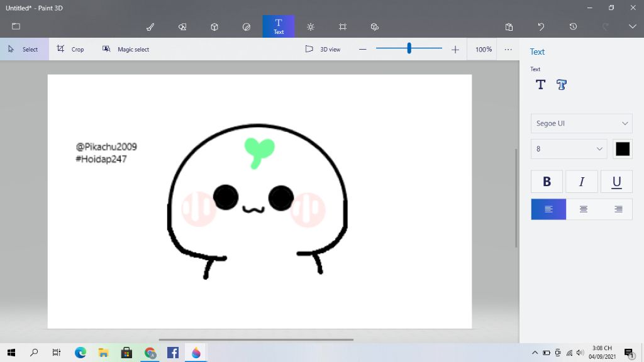Viewport: 644px width, 362px height.
Task: Select the 2D text option
Action: (x=540, y=85)
